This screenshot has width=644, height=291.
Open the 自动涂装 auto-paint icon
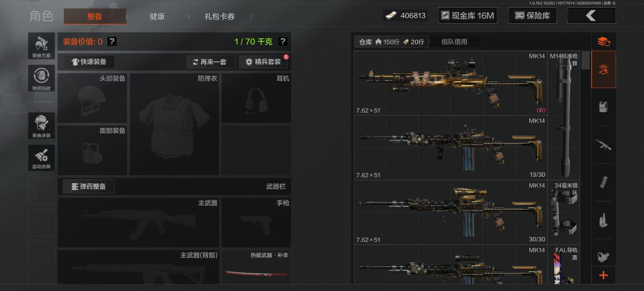(x=41, y=158)
